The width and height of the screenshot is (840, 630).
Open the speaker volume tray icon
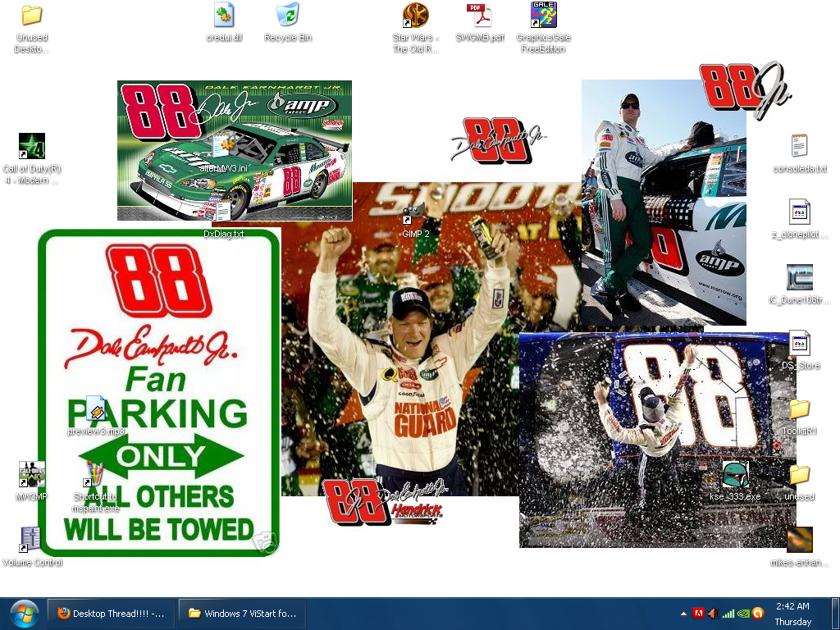(713, 614)
